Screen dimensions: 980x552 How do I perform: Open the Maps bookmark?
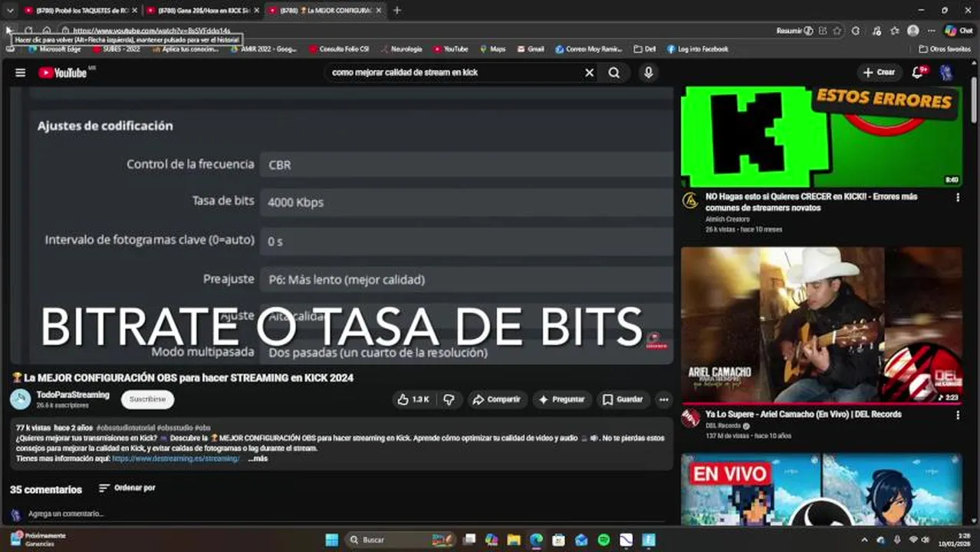pyautogui.click(x=492, y=48)
